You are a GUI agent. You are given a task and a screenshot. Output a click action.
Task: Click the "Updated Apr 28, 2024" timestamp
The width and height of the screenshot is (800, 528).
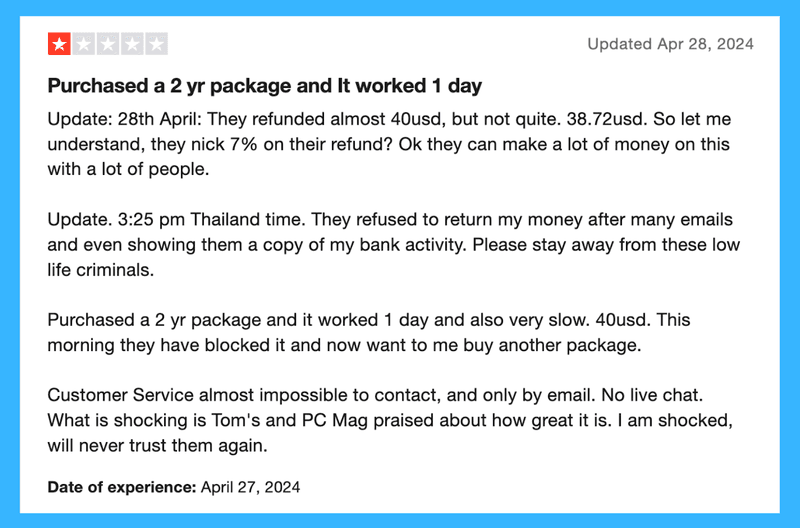tap(670, 44)
